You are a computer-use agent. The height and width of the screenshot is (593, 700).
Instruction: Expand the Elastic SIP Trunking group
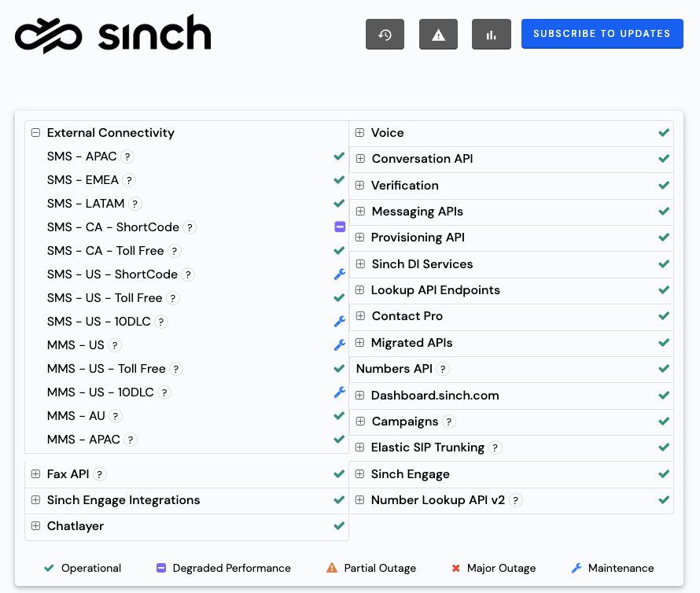pos(359,447)
